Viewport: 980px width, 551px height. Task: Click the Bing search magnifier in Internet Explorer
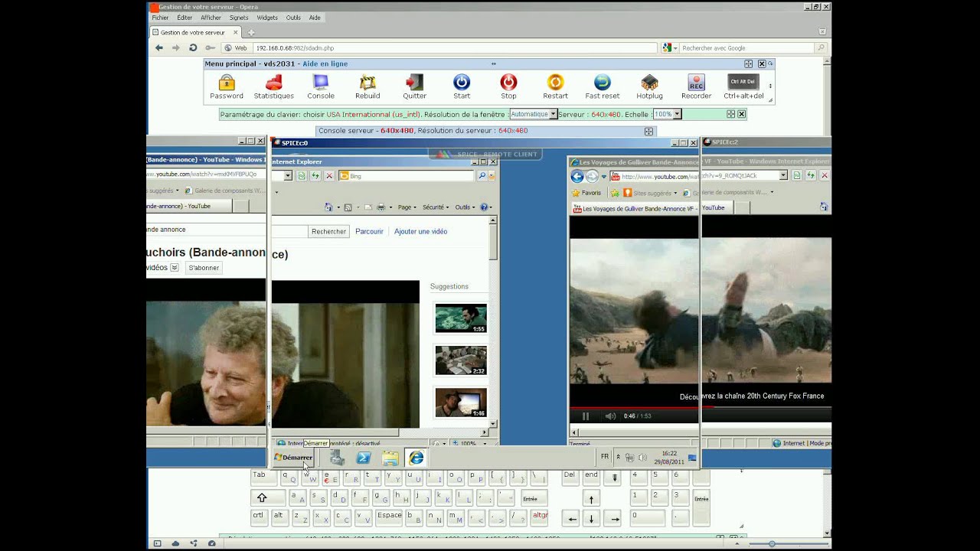pos(482,176)
